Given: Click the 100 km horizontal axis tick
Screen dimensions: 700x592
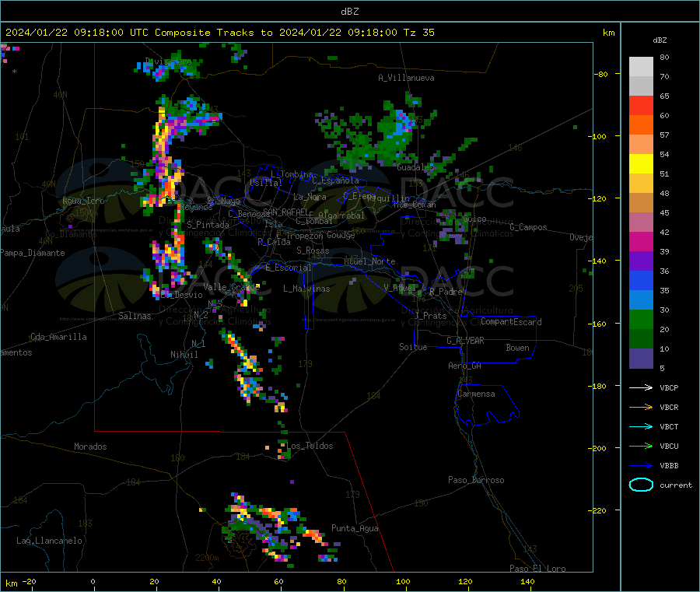Looking at the screenshot, I should 403,582.
